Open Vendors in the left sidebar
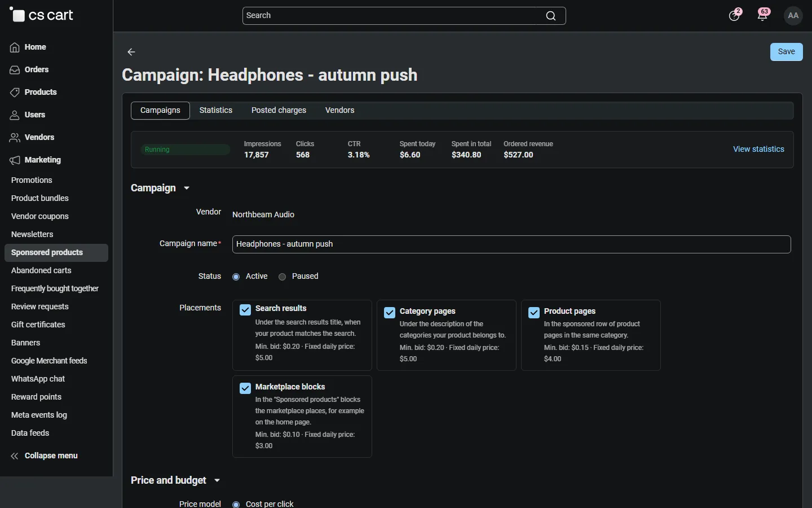 pos(32,138)
